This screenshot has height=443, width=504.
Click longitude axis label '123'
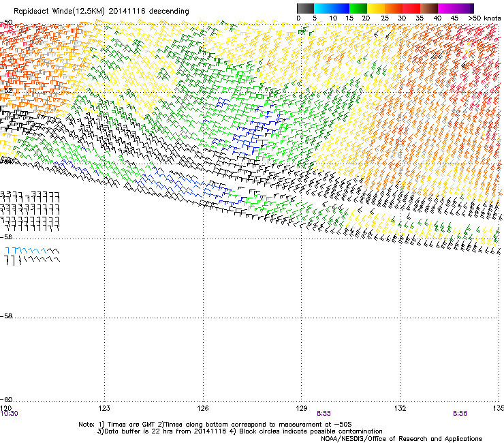tap(104, 408)
